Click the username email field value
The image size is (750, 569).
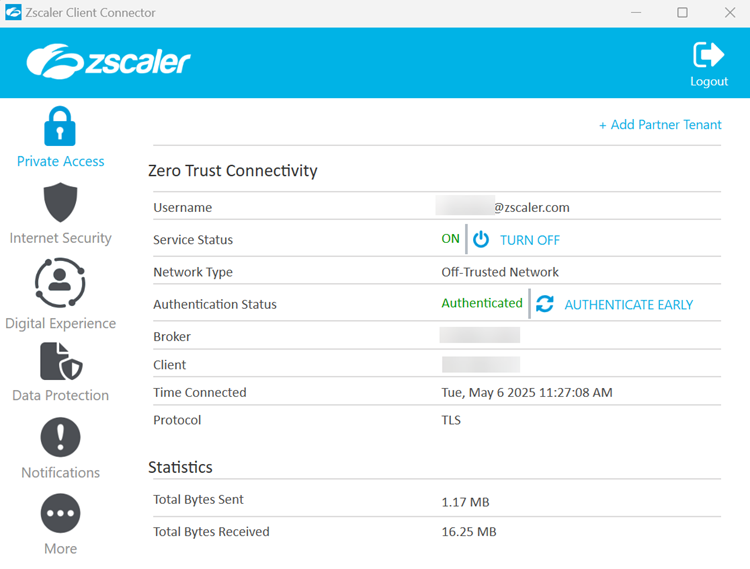click(503, 208)
